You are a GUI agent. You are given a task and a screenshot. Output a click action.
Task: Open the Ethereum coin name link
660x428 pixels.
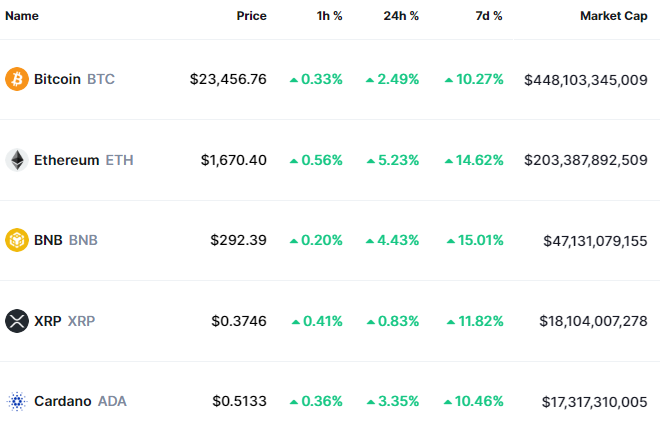click(x=66, y=160)
